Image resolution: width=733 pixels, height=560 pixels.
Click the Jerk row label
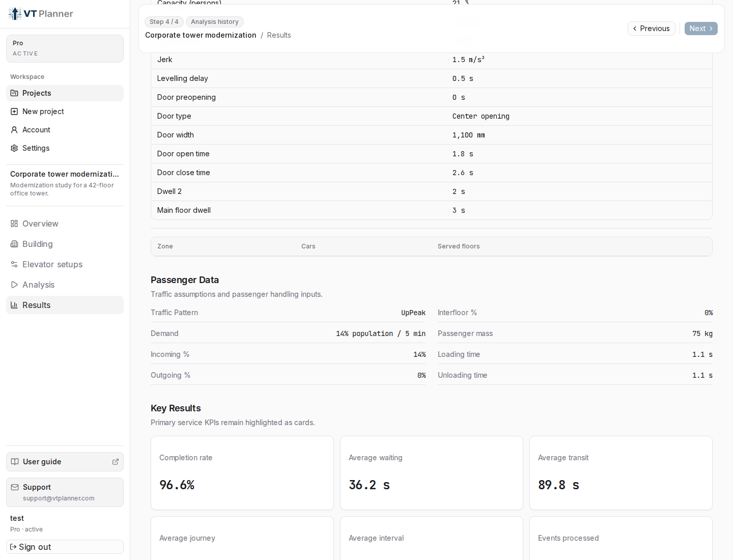[165, 60]
